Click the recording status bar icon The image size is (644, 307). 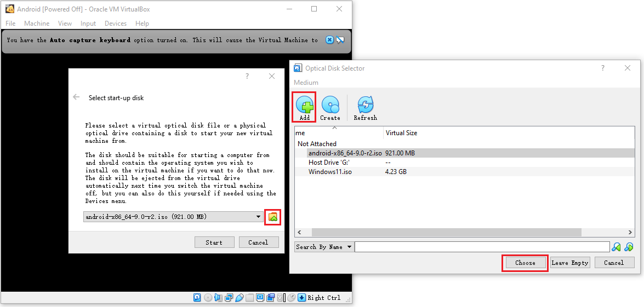[270, 298]
